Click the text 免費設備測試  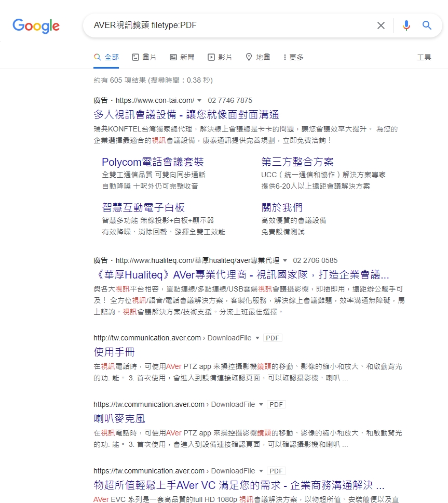[x=283, y=232]
